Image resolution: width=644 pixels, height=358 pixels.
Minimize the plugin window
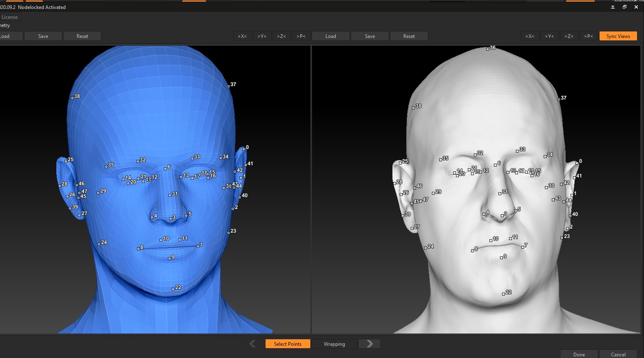(x=613, y=7)
